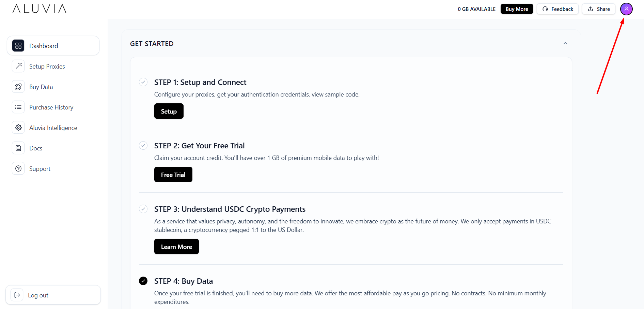644x309 pixels.
Task: Click the Aluvia logo
Action: pyautogui.click(x=40, y=9)
